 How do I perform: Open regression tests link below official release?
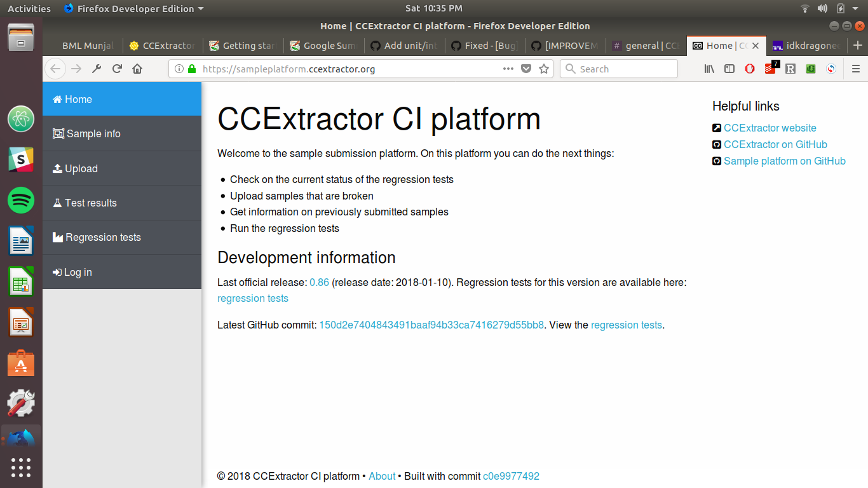click(253, 298)
